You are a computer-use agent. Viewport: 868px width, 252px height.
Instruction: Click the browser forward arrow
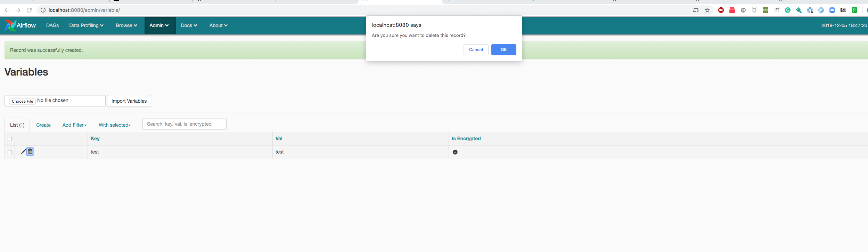(18, 10)
